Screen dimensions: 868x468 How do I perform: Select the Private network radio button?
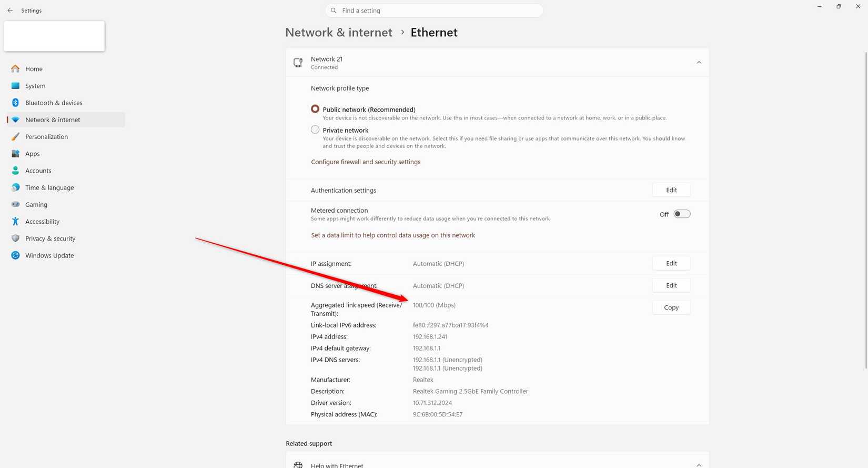pos(315,129)
